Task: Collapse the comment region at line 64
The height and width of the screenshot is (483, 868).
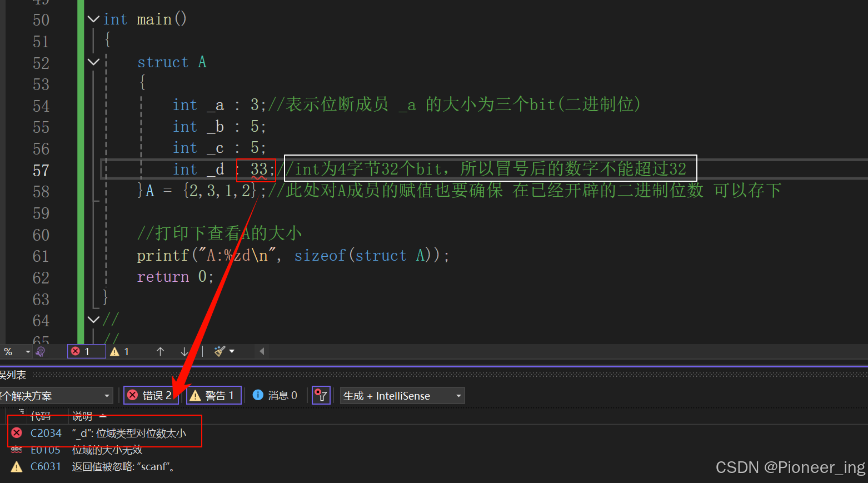Action: (x=93, y=320)
